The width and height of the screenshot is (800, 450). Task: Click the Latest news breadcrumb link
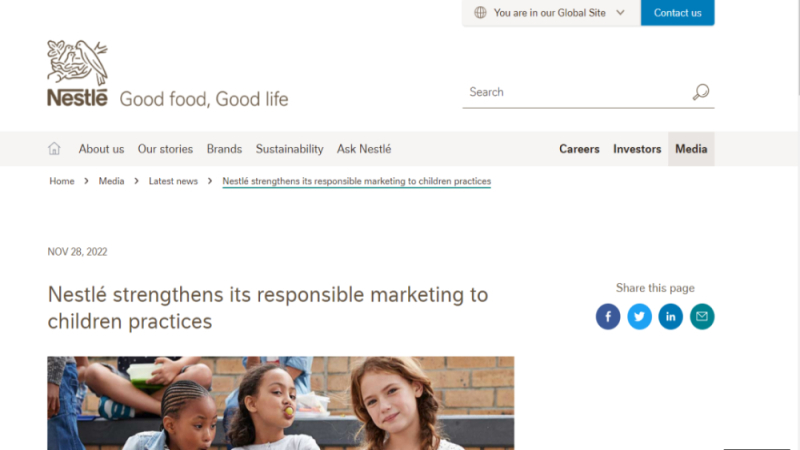click(173, 181)
